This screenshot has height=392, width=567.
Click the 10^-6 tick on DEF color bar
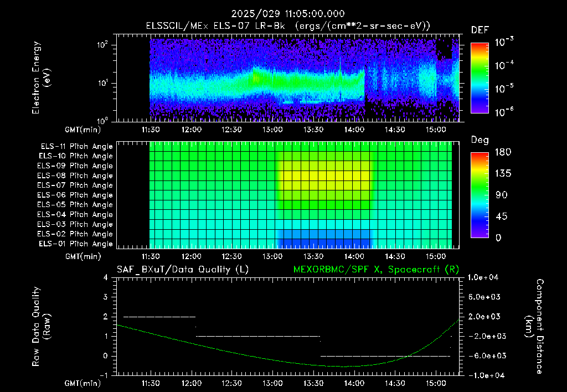coord(504,112)
